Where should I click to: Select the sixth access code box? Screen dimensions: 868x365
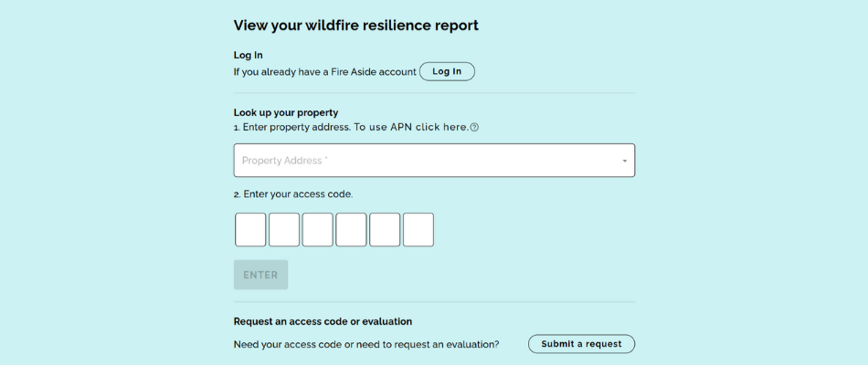click(x=418, y=230)
